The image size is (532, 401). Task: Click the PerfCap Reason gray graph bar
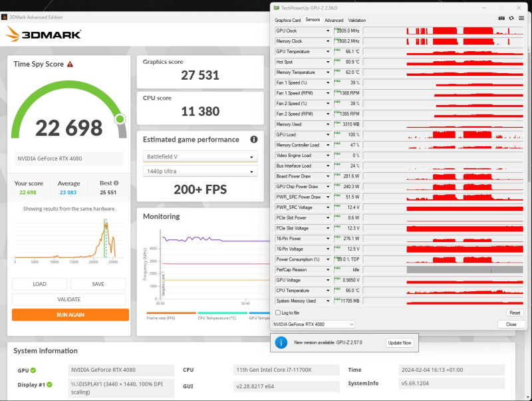tap(465, 270)
